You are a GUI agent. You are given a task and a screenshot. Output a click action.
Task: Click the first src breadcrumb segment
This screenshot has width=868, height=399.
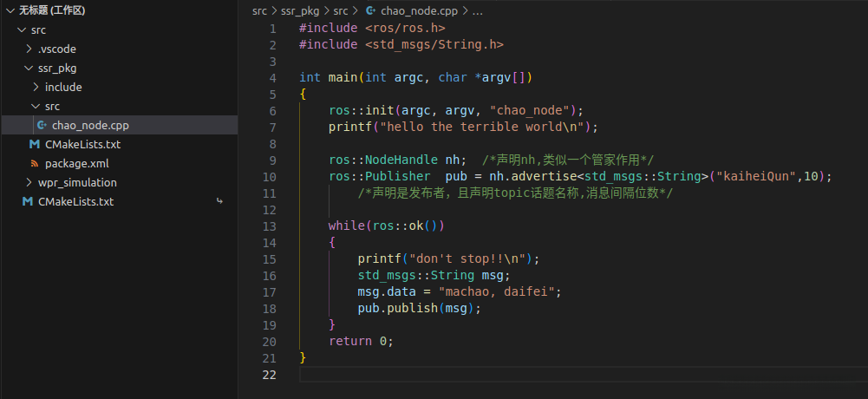point(259,11)
